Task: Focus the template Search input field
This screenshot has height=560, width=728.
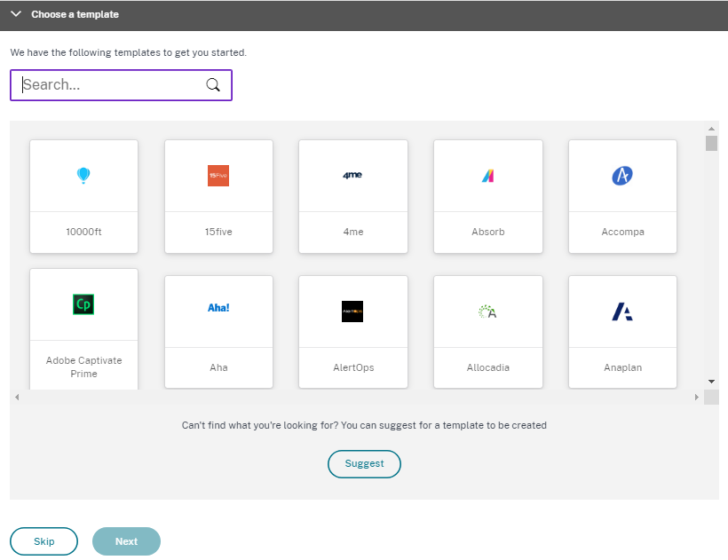Action: point(111,85)
